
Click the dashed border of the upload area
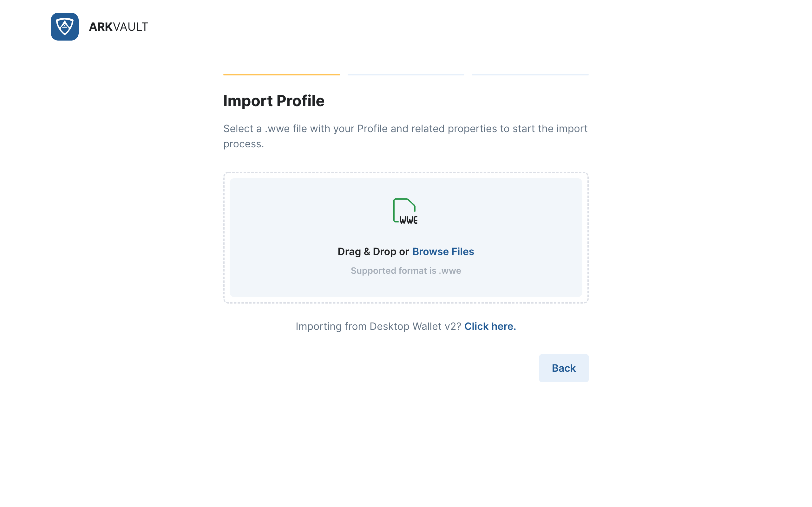pyautogui.click(x=406, y=173)
